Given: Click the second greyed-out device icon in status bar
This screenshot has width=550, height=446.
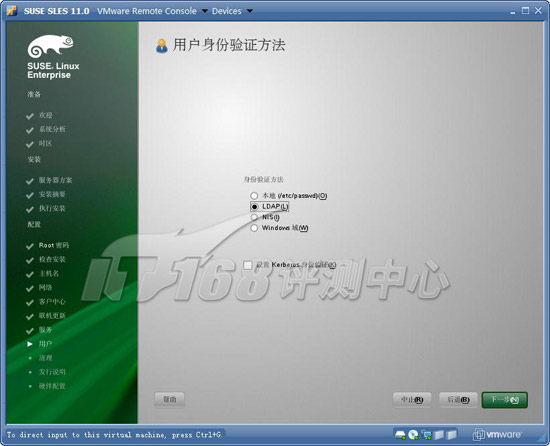Looking at the screenshot, I should point(451,435).
